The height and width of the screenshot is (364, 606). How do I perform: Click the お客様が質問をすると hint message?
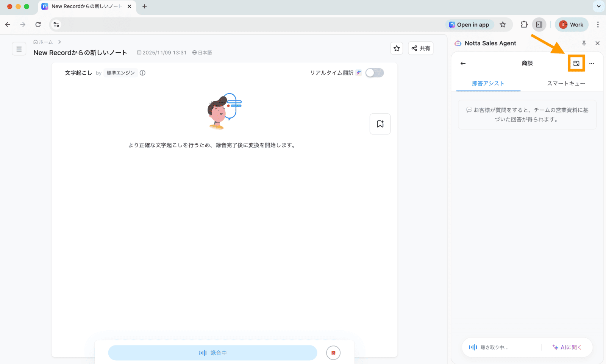[x=527, y=115]
